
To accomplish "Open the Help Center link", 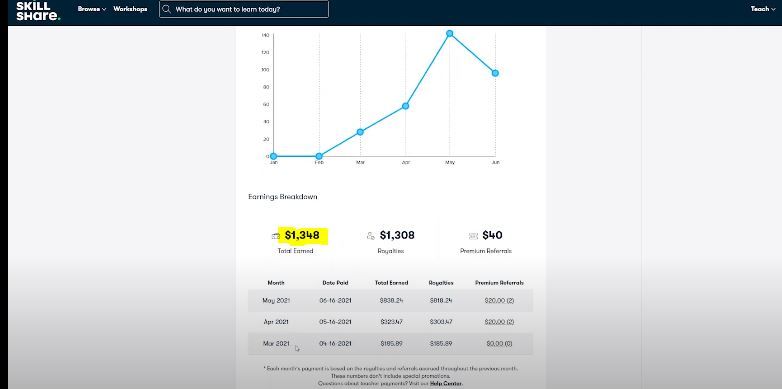I will (446, 384).
